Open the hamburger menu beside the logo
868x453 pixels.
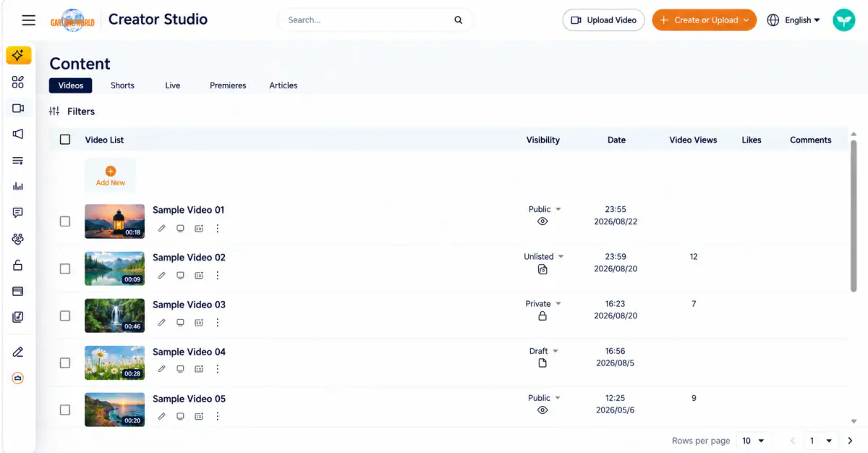[x=29, y=20]
